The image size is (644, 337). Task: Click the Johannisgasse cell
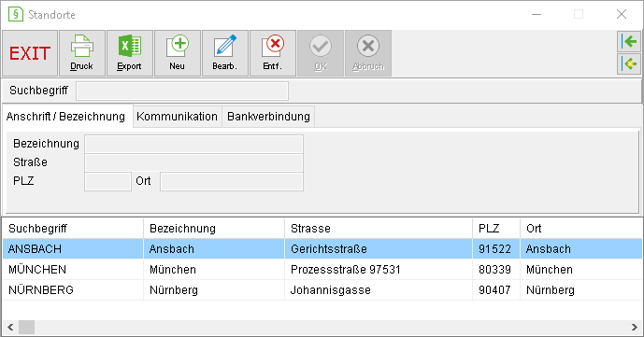pyautogui.click(x=379, y=289)
